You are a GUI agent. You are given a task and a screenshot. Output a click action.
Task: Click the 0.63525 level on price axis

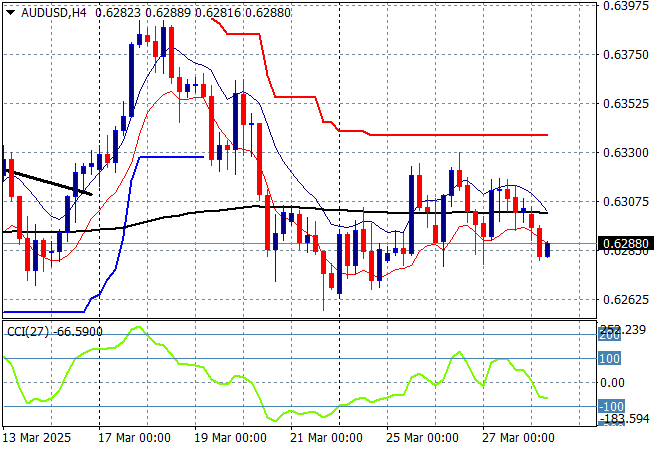[626, 103]
